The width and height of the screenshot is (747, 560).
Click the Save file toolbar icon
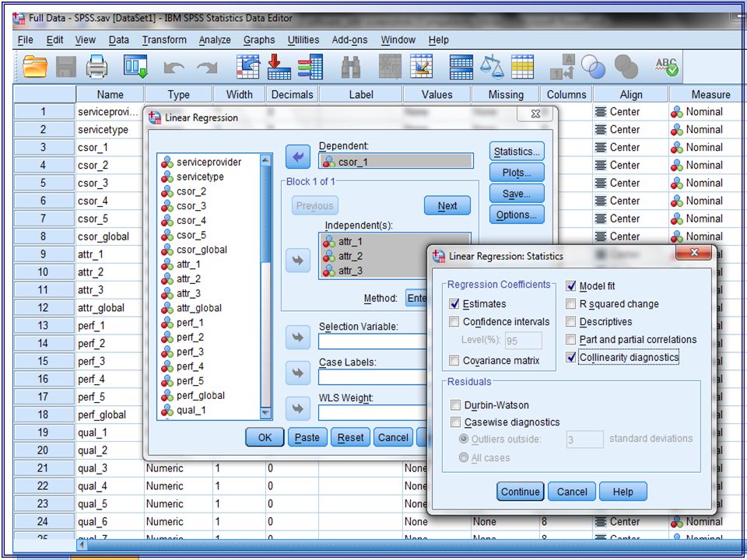(65, 67)
